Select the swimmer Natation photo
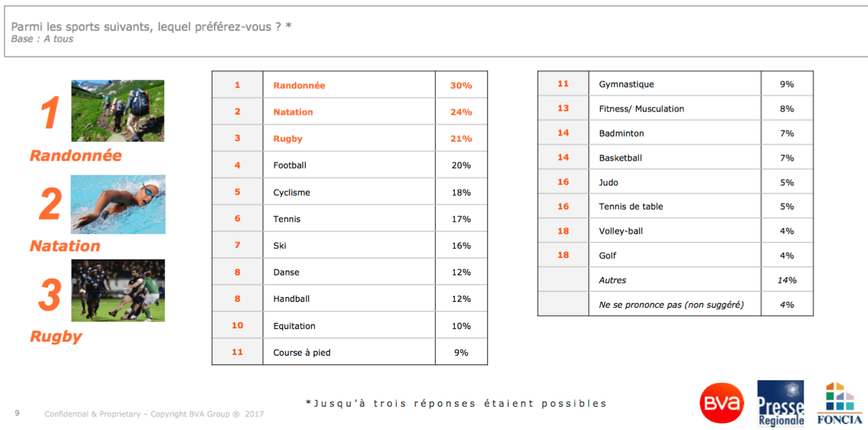The width and height of the screenshot is (868, 430). (118, 204)
